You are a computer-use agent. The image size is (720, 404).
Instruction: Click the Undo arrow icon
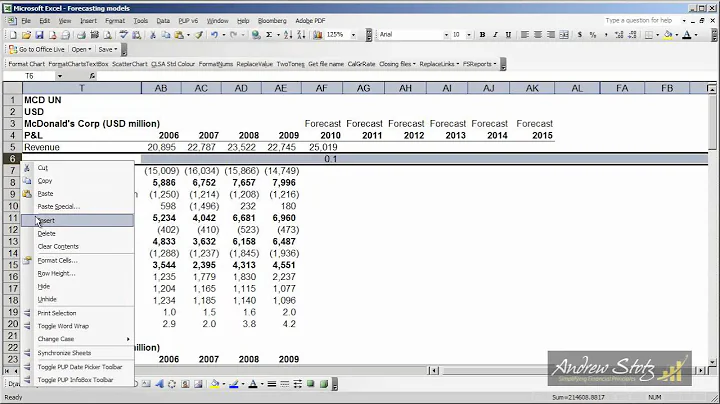coord(214,35)
